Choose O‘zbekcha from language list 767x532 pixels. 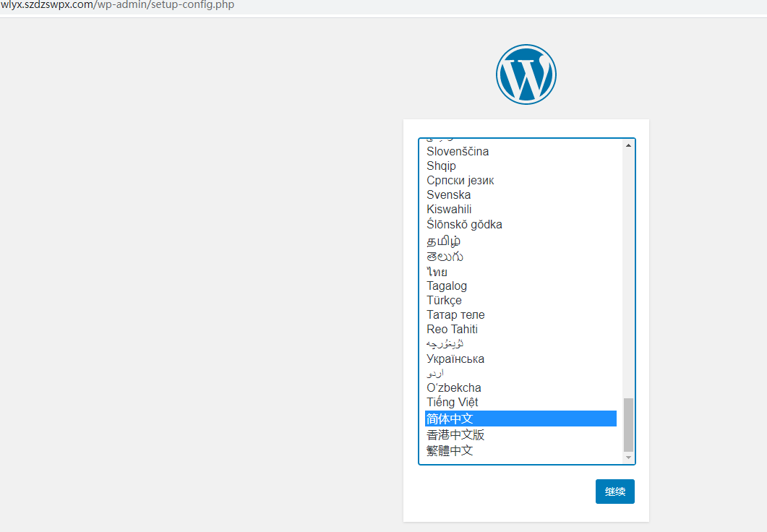[453, 387]
